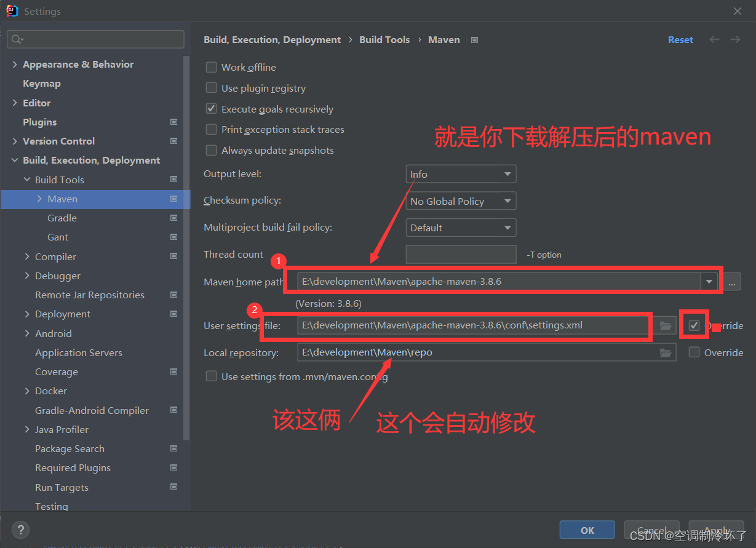Open Run Targets settings

[62, 487]
